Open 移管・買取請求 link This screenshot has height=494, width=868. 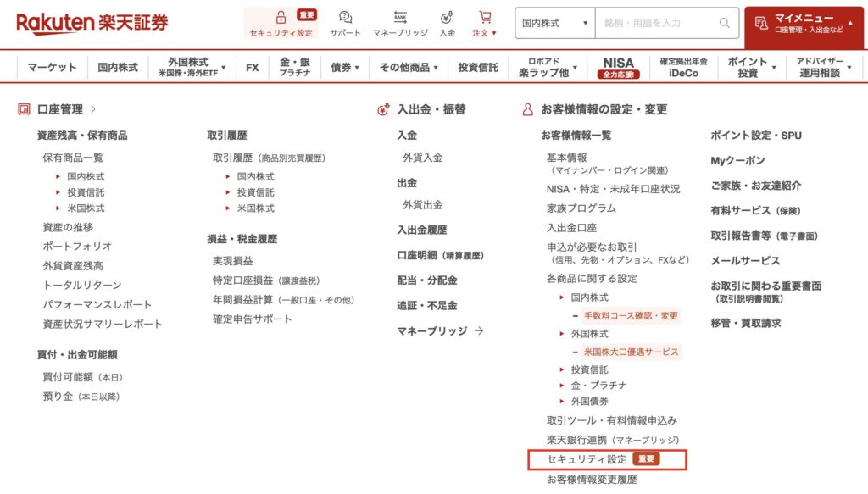pos(746,323)
